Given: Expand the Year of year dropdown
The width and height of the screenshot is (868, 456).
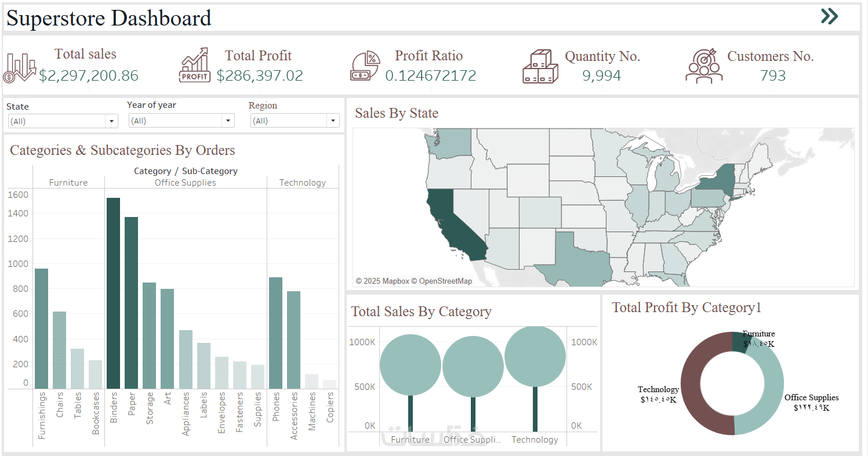Looking at the screenshot, I should (x=181, y=121).
